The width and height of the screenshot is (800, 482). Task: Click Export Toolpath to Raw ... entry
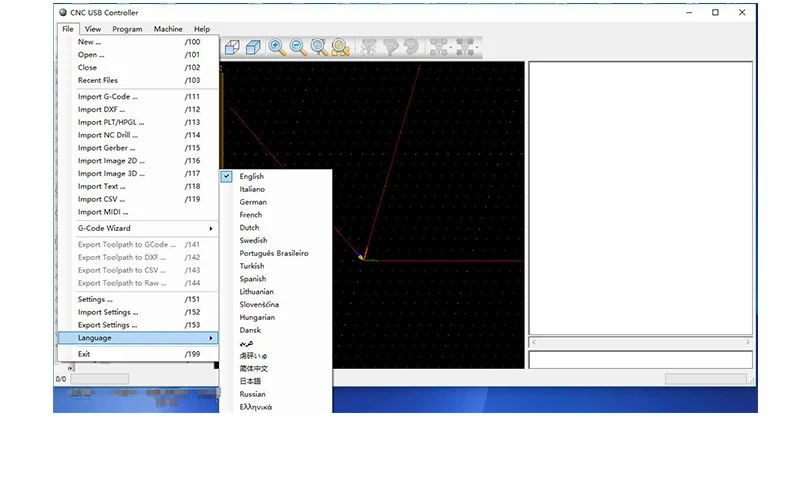(138, 283)
